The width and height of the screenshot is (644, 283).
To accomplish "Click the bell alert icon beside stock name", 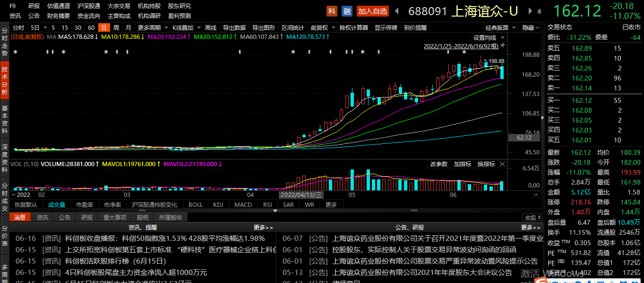I will (x=539, y=11).
